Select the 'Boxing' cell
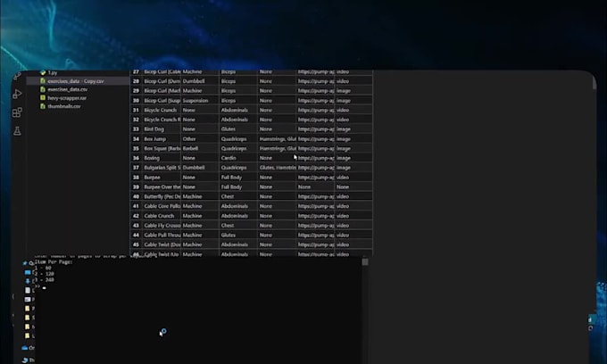The height and width of the screenshot is (364, 607). pyautogui.click(x=162, y=158)
